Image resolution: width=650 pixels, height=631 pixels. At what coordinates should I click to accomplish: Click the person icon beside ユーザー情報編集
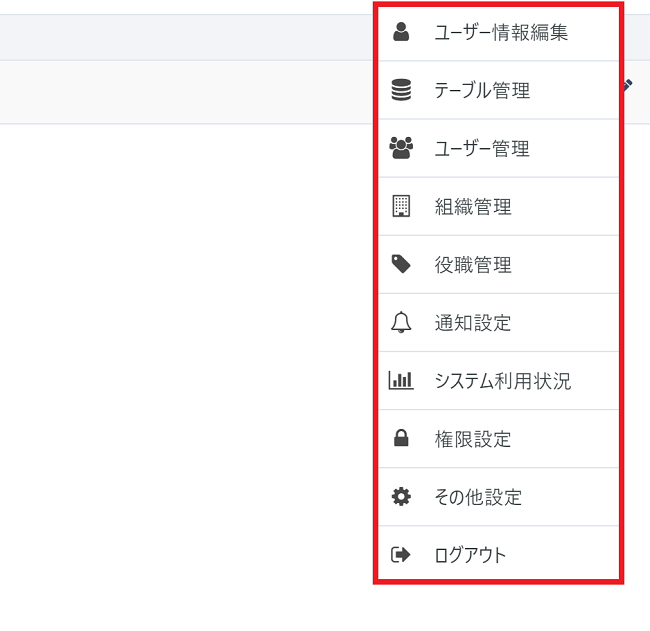401,32
